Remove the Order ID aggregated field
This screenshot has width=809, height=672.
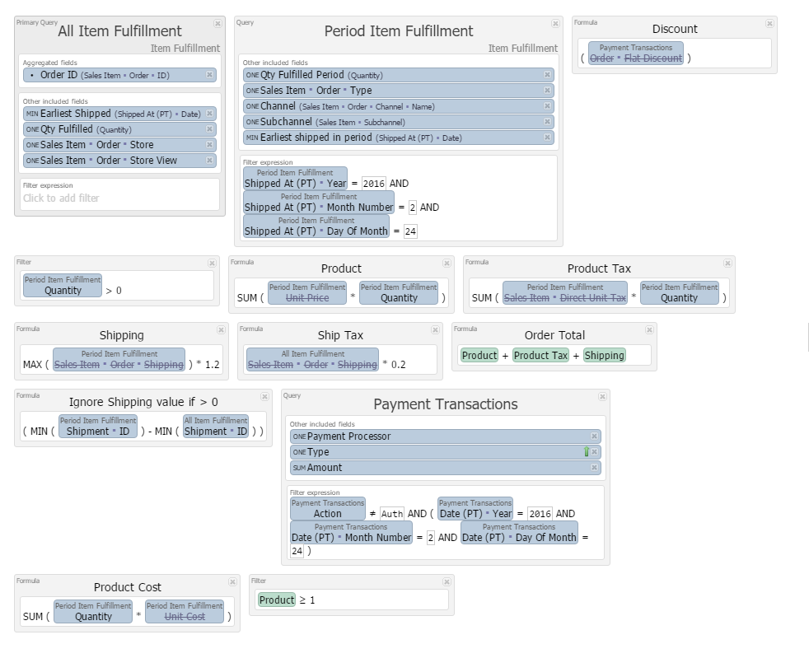(209, 75)
